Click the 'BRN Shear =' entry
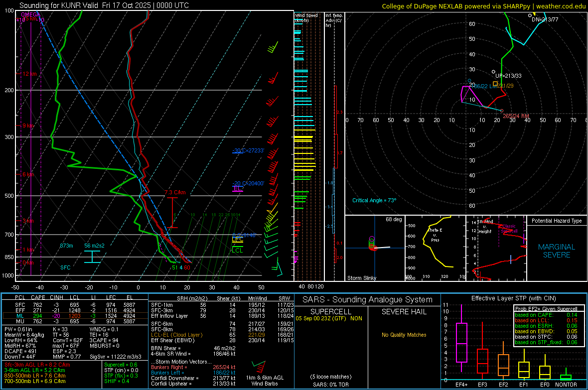The height and width of the screenshot is (390, 588). 193,348
